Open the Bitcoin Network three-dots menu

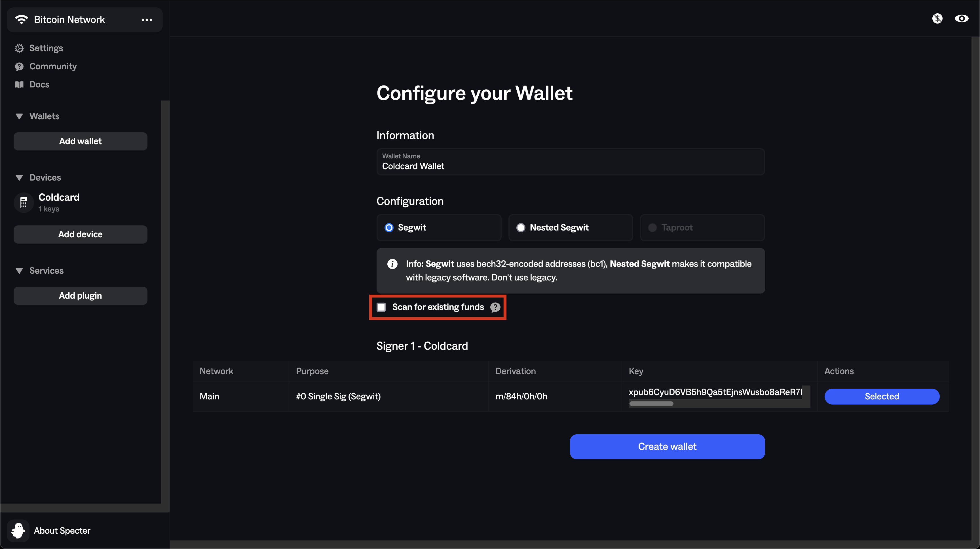[x=147, y=20]
